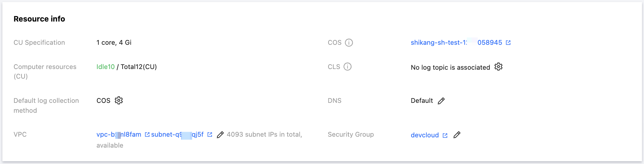644x164 pixels.
Task: Edit the DNS setting with pencil icon
Action: click(x=441, y=101)
